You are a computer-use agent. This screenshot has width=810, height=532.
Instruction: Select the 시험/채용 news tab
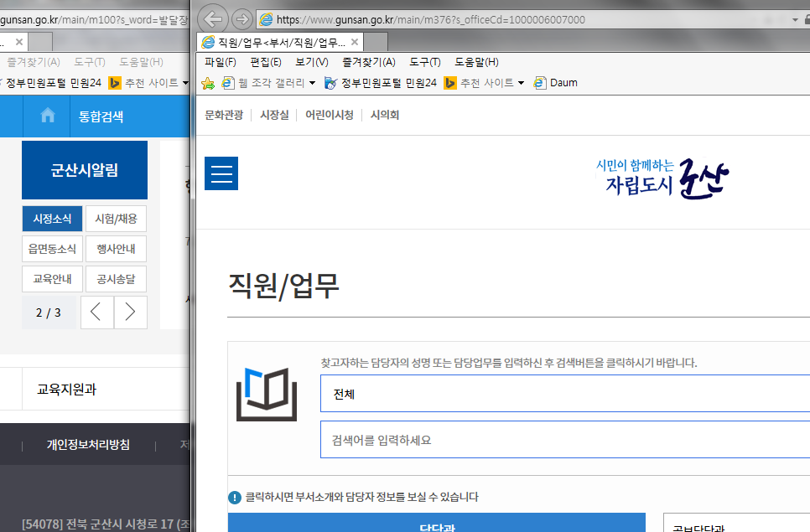click(116, 219)
